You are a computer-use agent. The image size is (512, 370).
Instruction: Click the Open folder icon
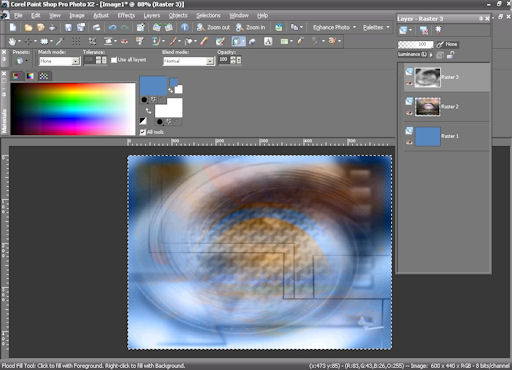pyautogui.click(x=28, y=27)
